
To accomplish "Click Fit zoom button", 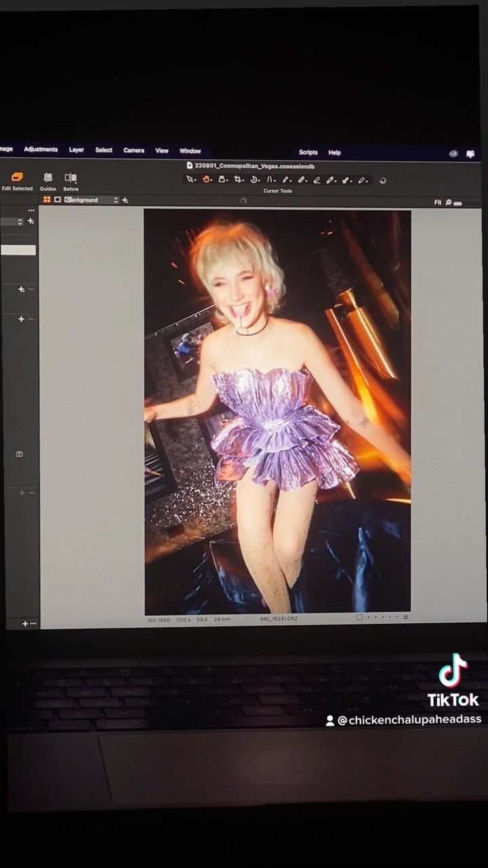I will point(438,202).
